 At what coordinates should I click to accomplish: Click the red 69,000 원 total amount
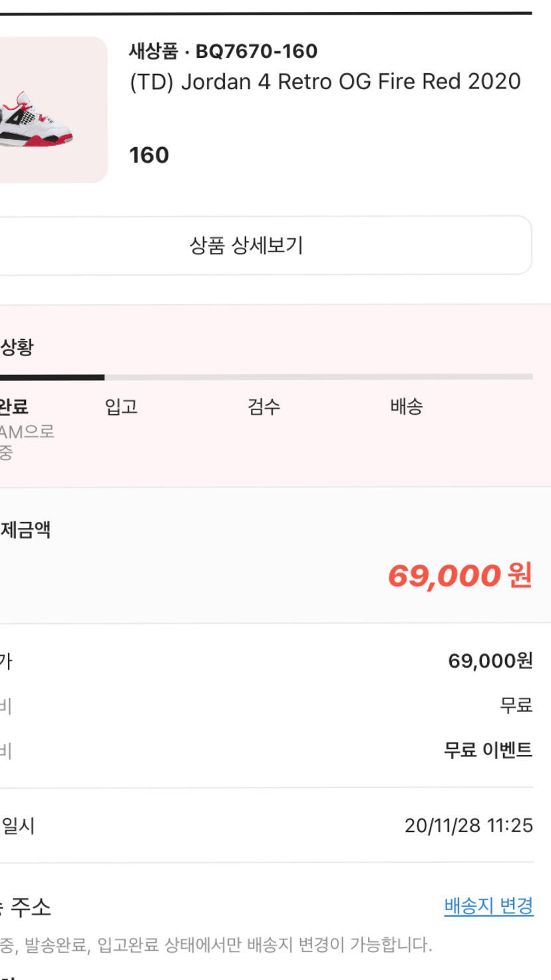pyautogui.click(x=459, y=575)
